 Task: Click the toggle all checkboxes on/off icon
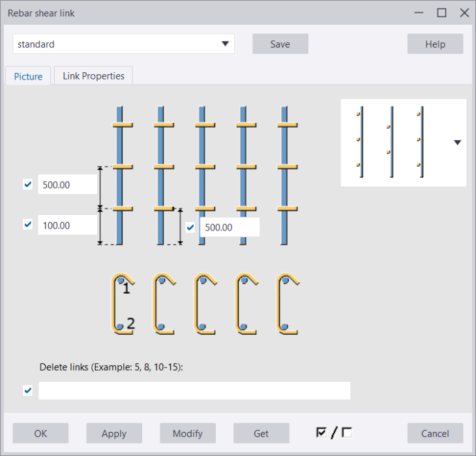click(333, 433)
